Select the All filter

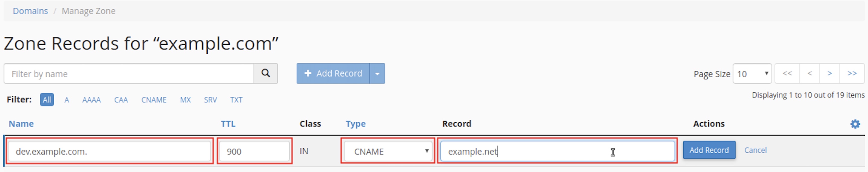[x=47, y=100]
